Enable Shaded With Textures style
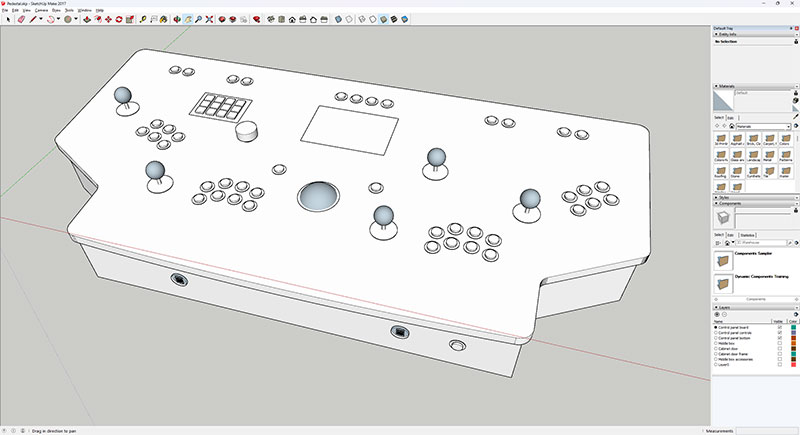Viewport: 800px width, 435px height. [x=394, y=19]
